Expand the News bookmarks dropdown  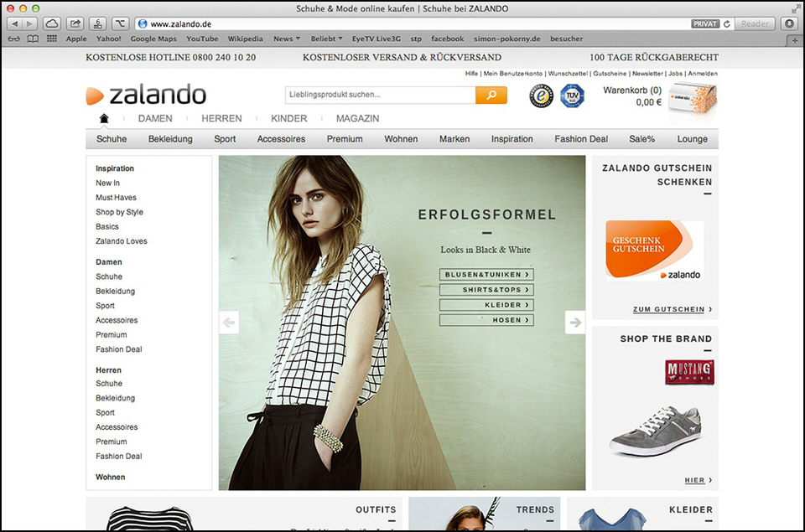[x=287, y=39]
